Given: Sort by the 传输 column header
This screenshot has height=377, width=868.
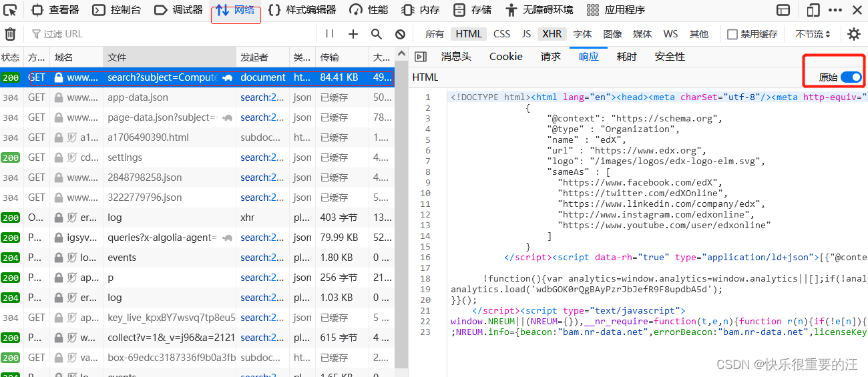Looking at the screenshot, I should click(x=342, y=57).
